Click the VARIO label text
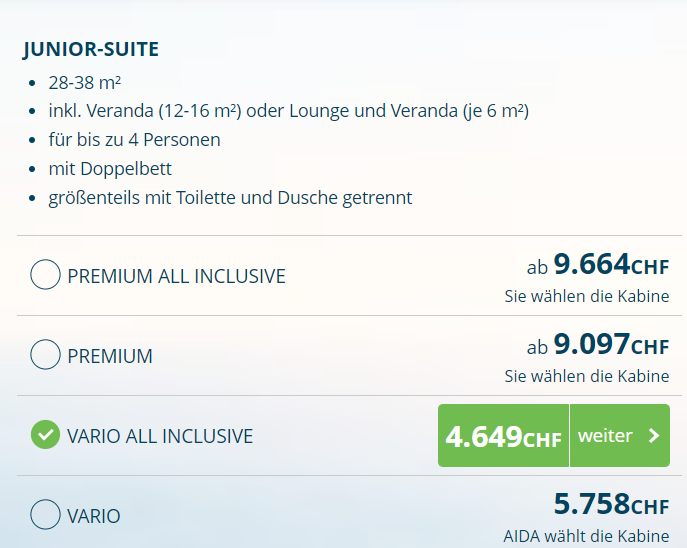687x548 pixels. coord(94,516)
